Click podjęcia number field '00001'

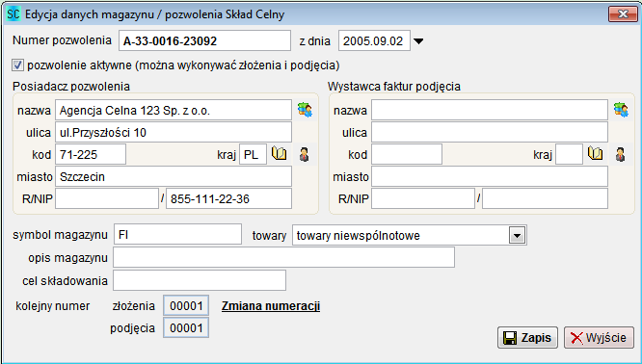pos(186,327)
